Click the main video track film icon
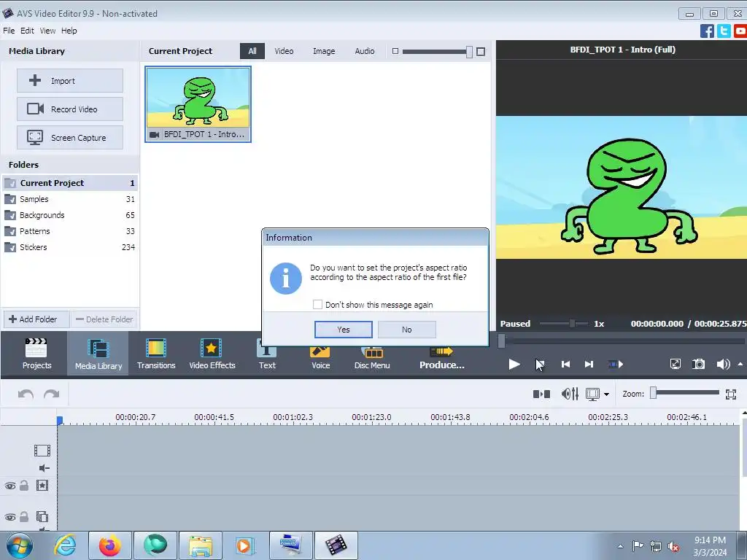747x560 pixels. tap(42, 451)
